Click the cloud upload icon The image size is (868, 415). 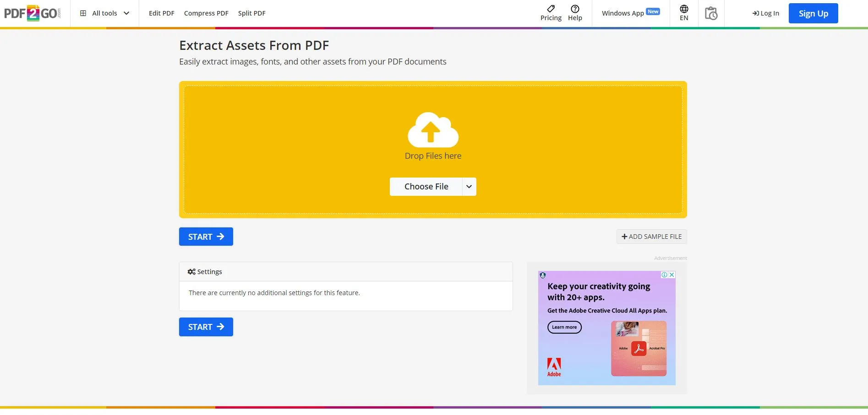click(x=433, y=129)
